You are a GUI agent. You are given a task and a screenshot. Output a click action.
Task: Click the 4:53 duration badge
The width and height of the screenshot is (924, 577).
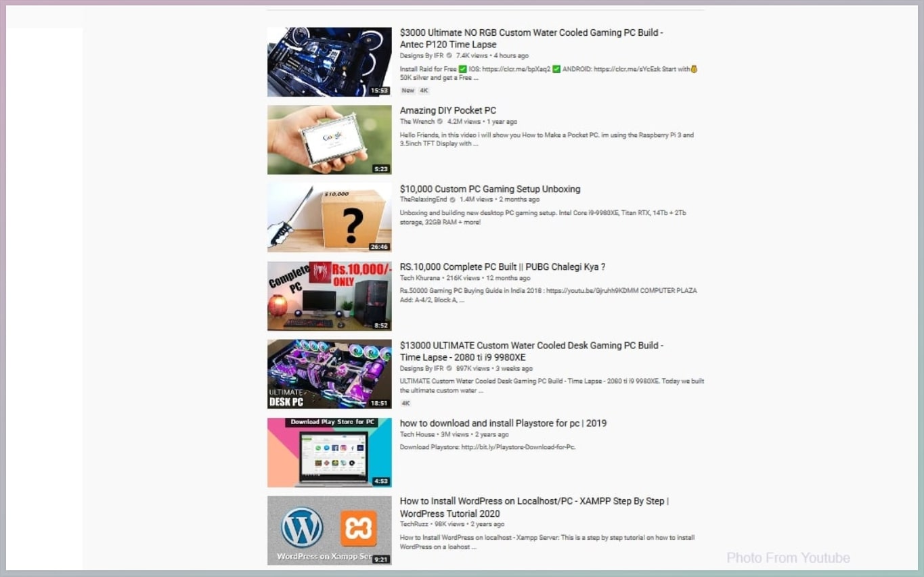[382, 482]
